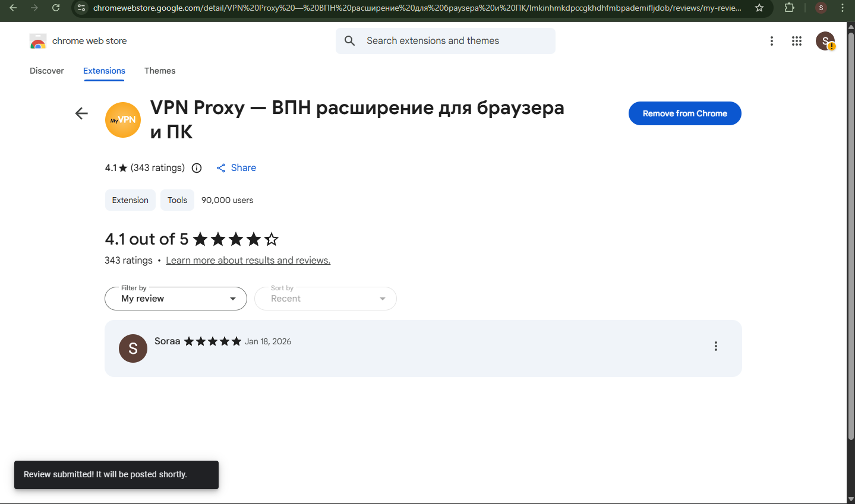Image resolution: width=855 pixels, height=504 pixels.
Task: Click into the Search extensions and themes field
Action: (x=446, y=41)
